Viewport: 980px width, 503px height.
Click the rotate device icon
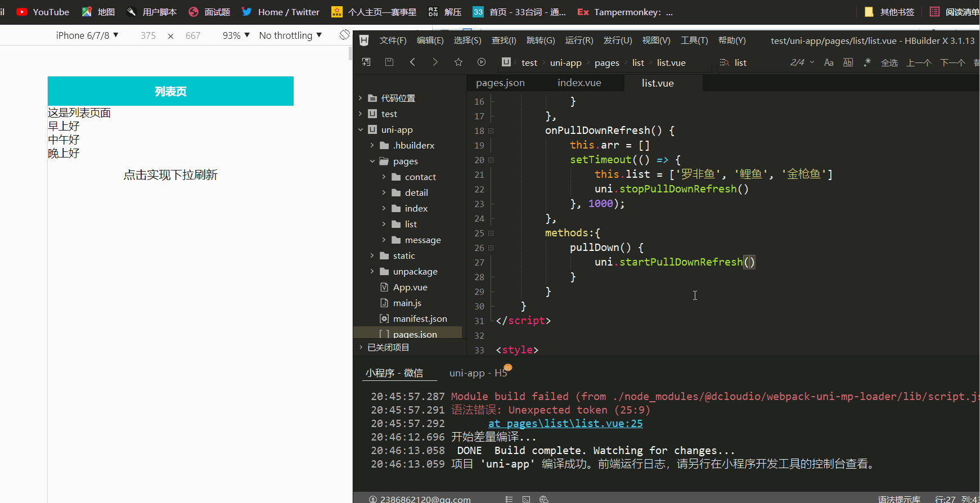coord(344,35)
